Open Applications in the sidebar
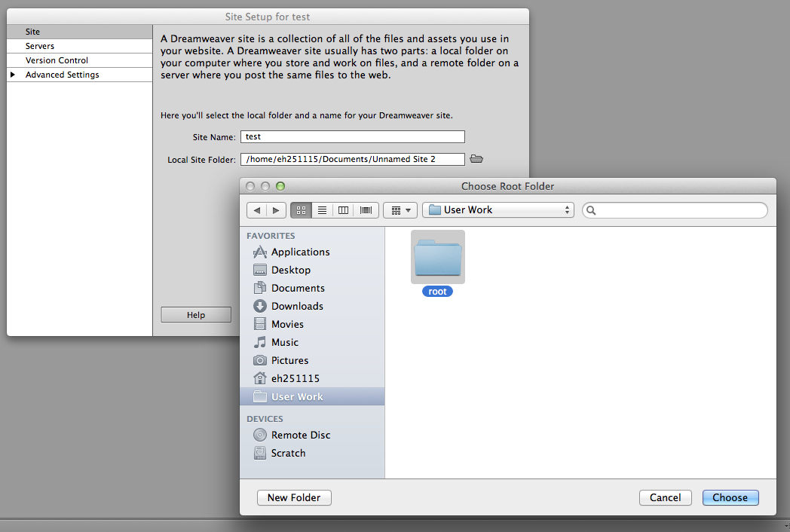This screenshot has width=790, height=532. 312,252
